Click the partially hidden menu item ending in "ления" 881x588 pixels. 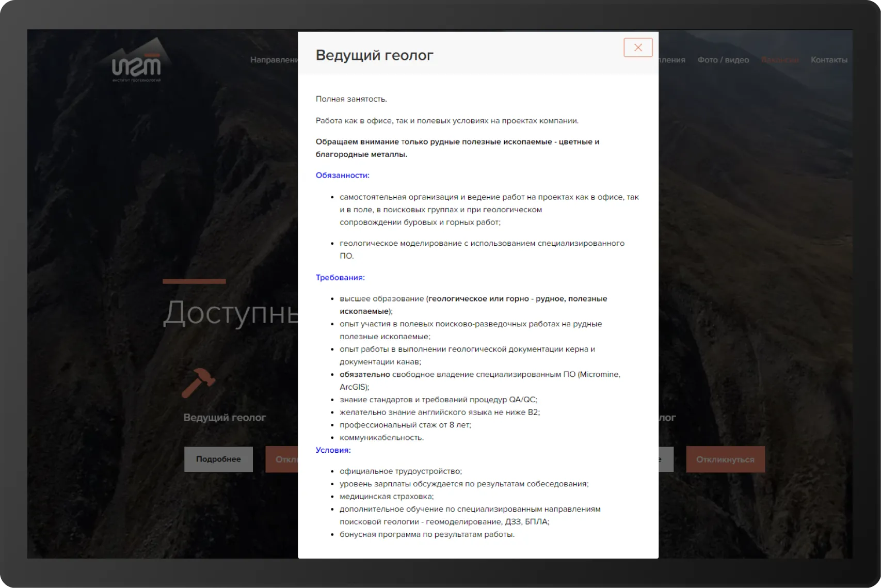(672, 60)
